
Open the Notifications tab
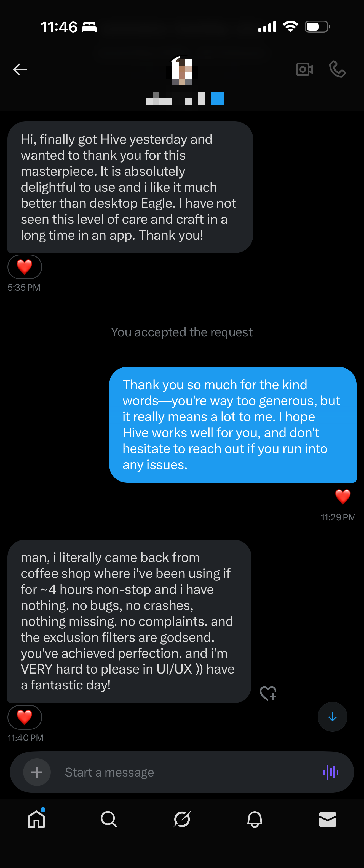tap(255, 819)
